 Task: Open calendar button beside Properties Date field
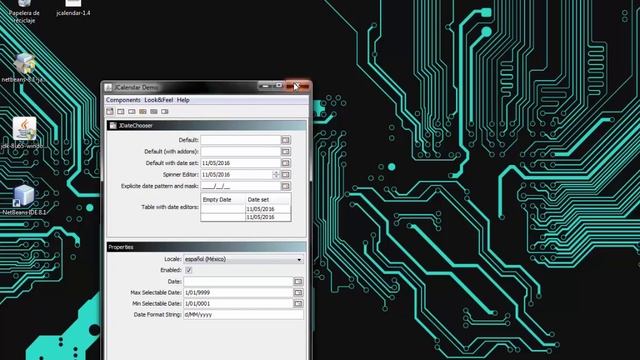298,281
